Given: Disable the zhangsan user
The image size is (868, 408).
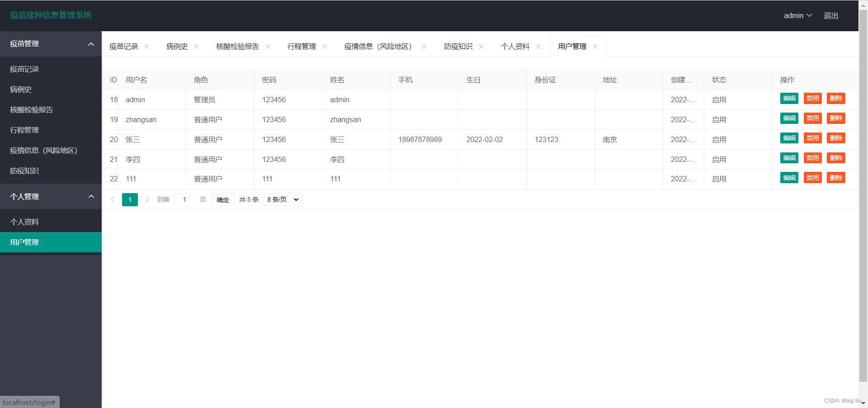Looking at the screenshot, I should click(x=812, y=119).
